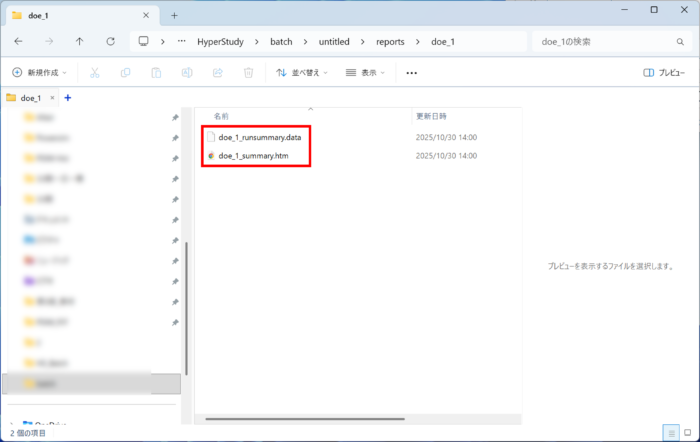Viewport: 700px width, 442px height.
Task: Refresh the current folder view
Action: pyautogui.click(x=110, y=41)
